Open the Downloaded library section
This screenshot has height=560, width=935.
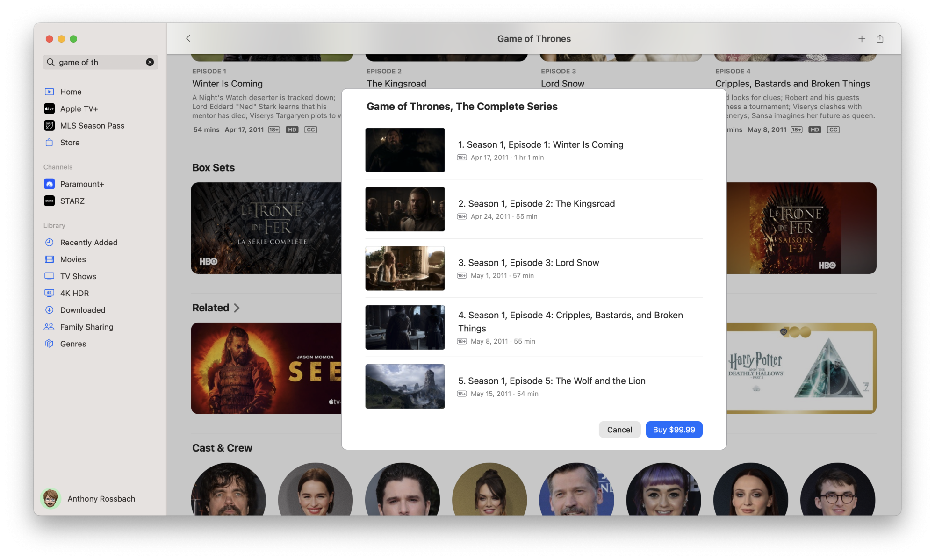click(82, 310)
